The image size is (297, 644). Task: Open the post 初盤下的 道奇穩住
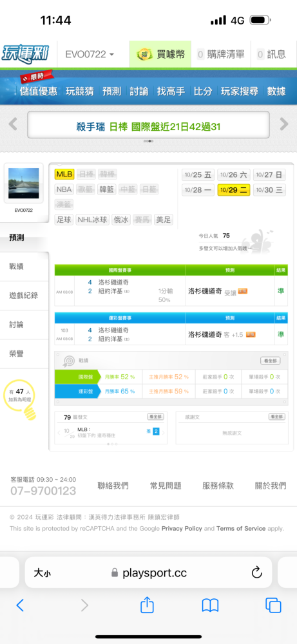point(96,435)
